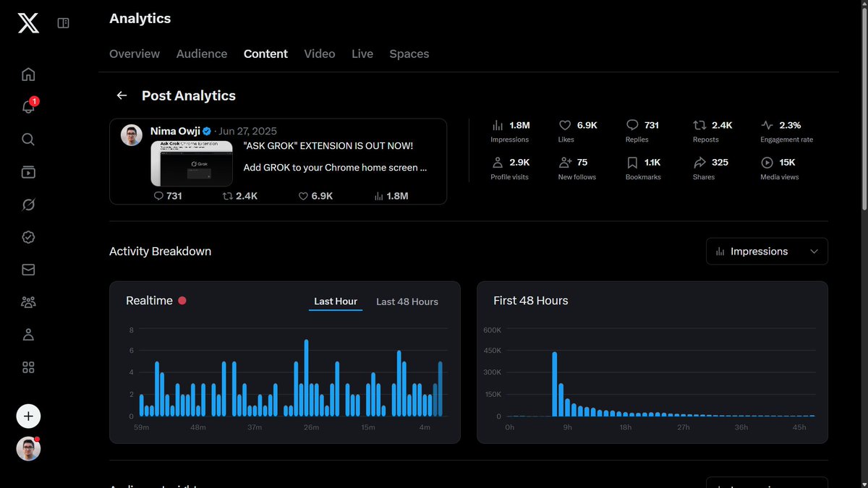Select the Last 48 Hours realtime view
The width and height of the screenshot is (868, 488).
(407, 301)
